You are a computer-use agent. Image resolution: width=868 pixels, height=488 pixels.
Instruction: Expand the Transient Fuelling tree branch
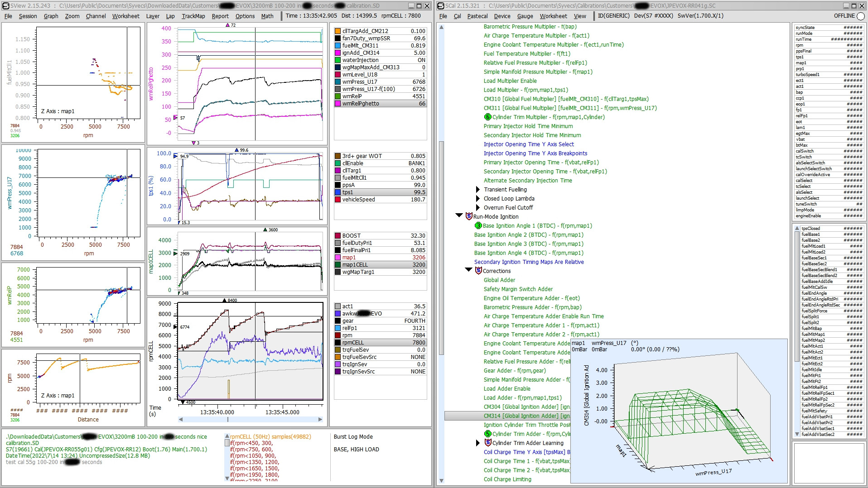point(478,189)
